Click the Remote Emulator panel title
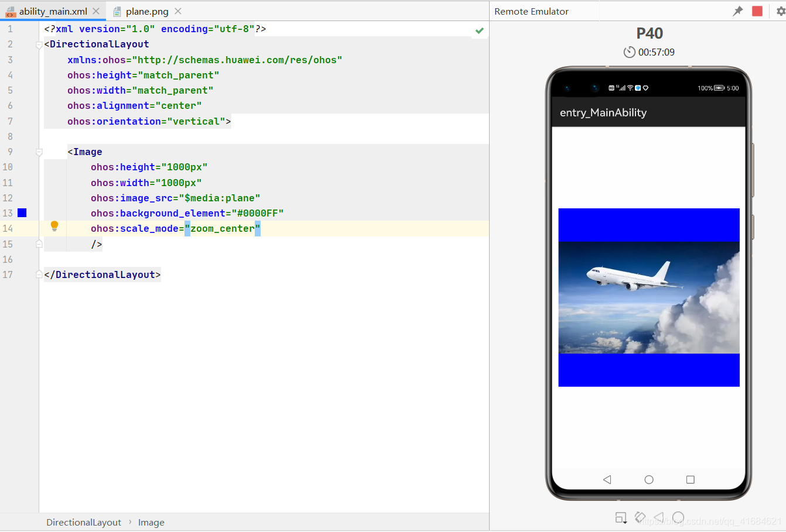Screen dimensions: 786x532 tap(531, 11)
